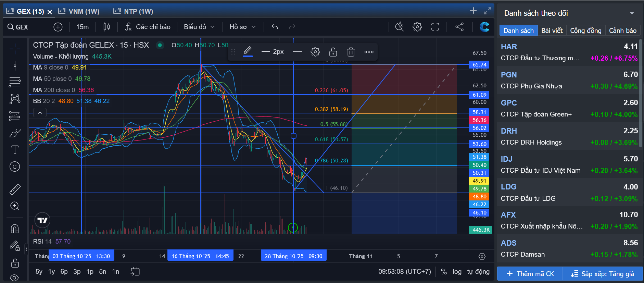Hide all drawings with eye icon
The image size is (644, 283).
click(x=15, y=278)
